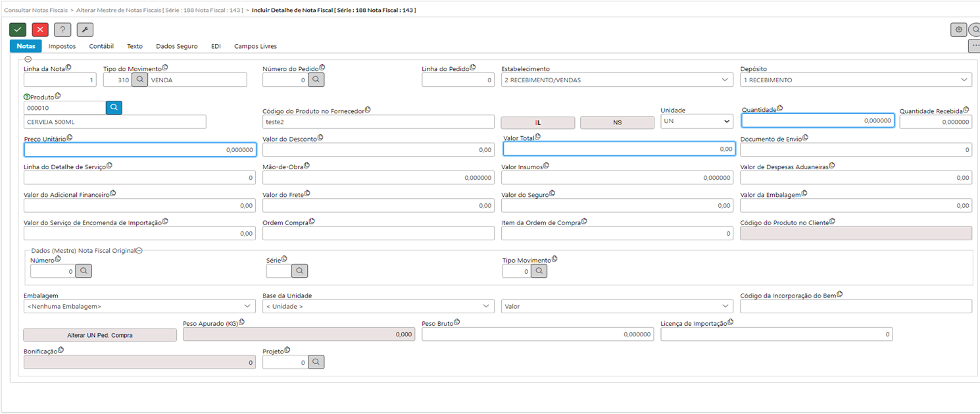Open Tipo do Movimento lookup magnifier
The width and height of the screenshot is (980, 414).
click(139, 80)
